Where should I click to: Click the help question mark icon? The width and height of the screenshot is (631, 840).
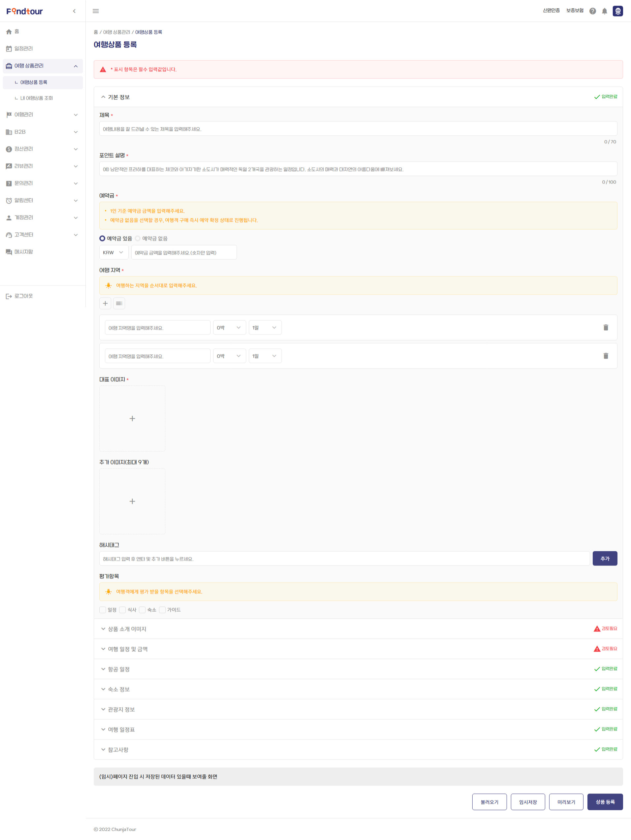click(x=592, y=11)
